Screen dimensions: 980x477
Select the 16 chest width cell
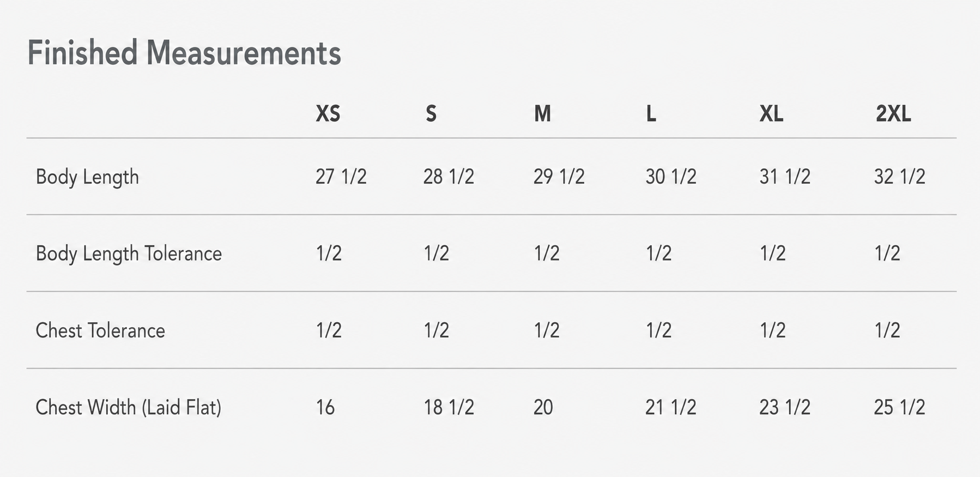click(x=325, y=407)
